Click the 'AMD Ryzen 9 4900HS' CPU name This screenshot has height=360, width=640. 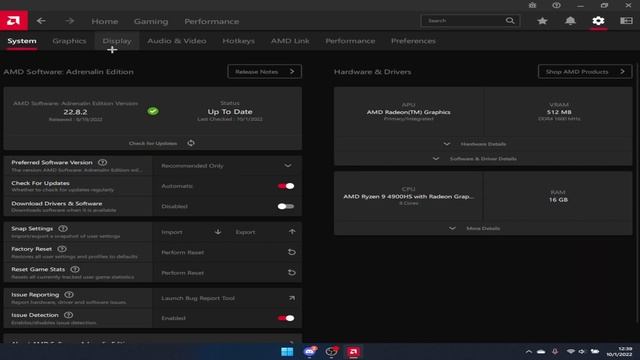click(x=409, y=196)
